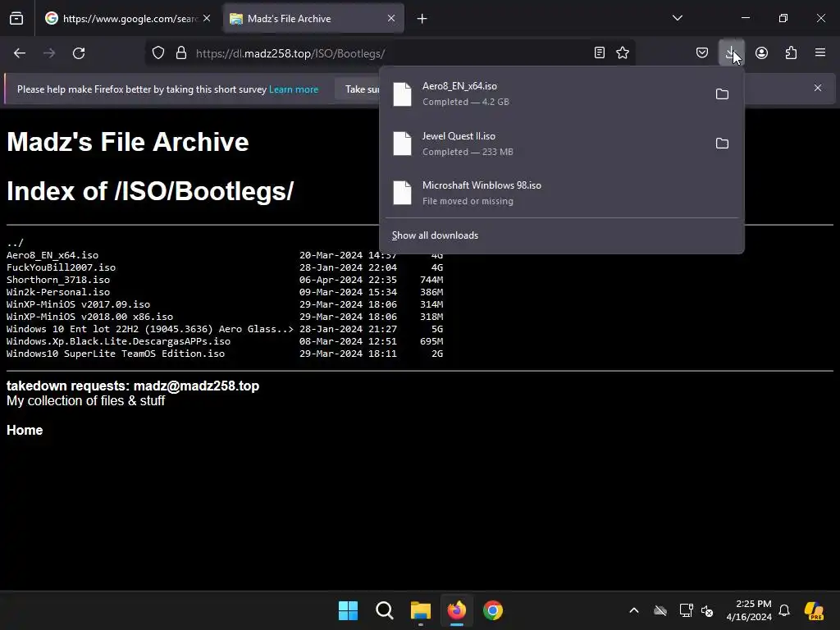Open muted volume tray icon
Screen dimensions: 840x630
707,610
